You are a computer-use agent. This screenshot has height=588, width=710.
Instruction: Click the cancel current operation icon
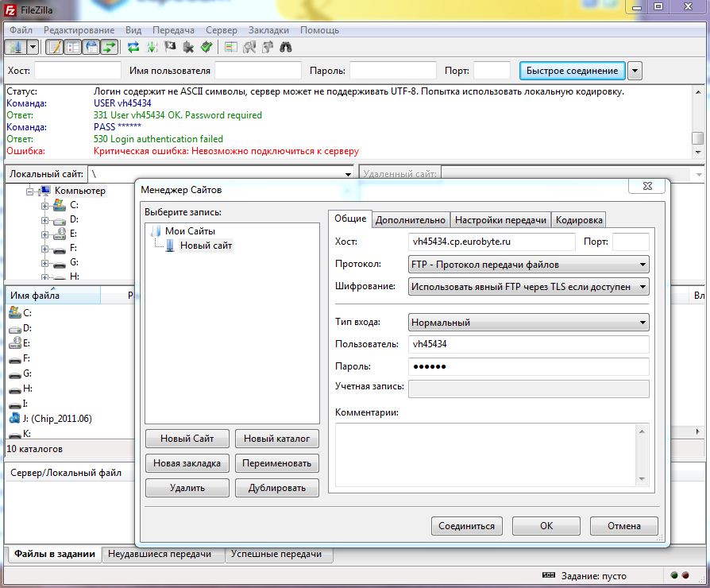[170, 47]
